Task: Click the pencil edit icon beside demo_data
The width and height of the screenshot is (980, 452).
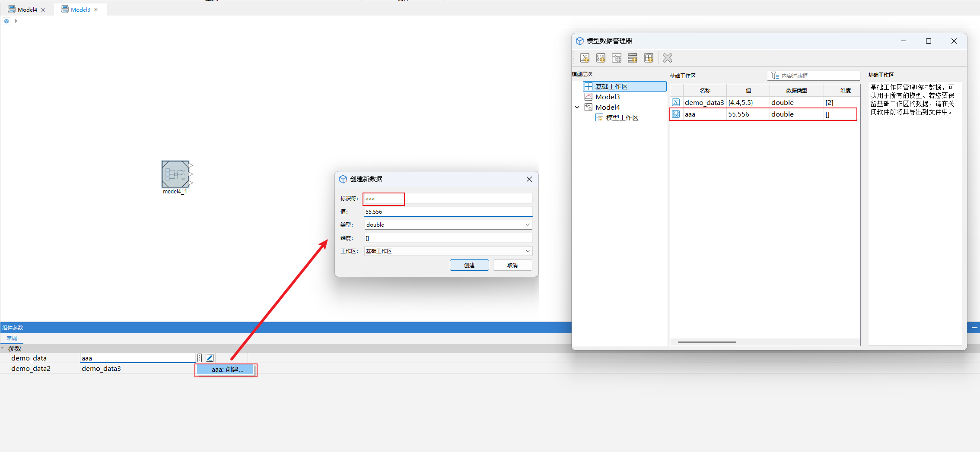Action: [210, 358]
